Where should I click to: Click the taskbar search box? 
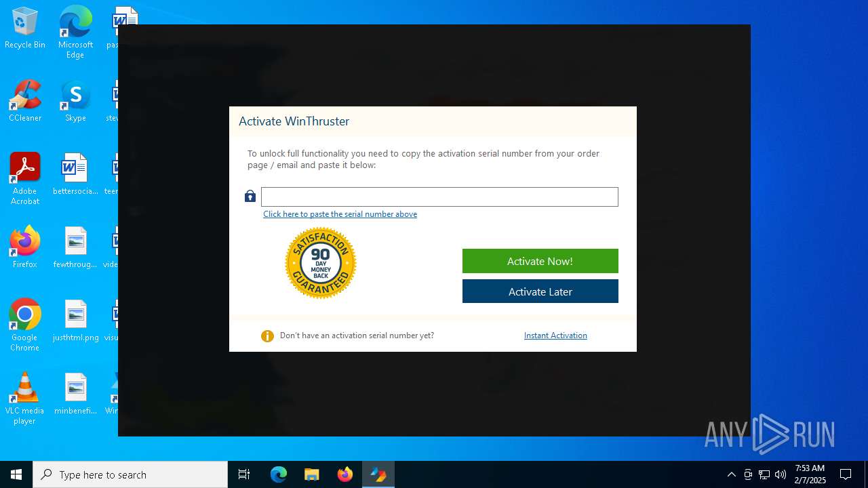(x=130, y=474)
